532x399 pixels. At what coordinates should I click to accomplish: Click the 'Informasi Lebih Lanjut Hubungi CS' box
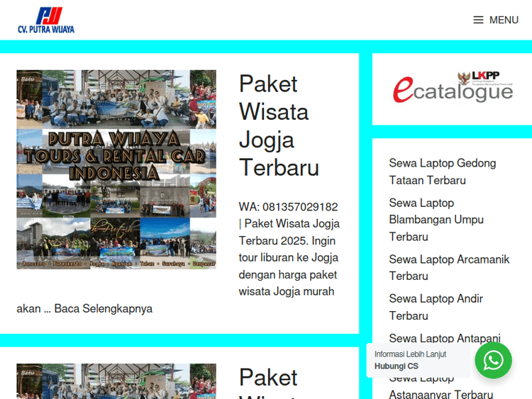coord(418,360)
